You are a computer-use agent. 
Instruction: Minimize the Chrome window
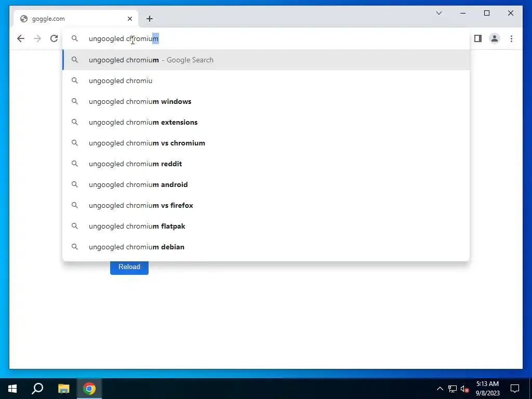coord(463,13)
